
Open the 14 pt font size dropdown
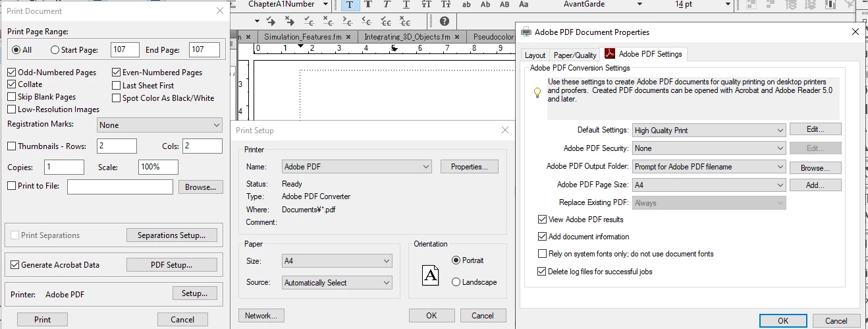[727, 4]
